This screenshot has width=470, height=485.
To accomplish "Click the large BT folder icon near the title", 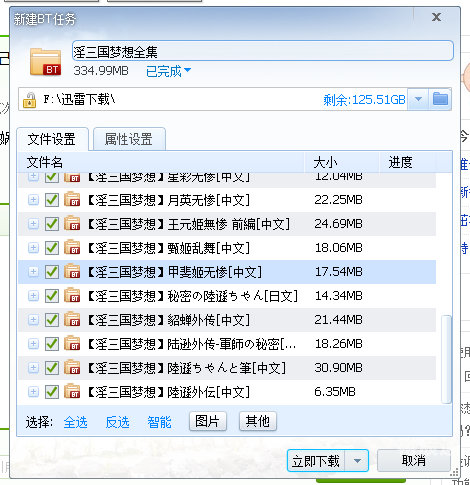I will [x=45, y=62].
